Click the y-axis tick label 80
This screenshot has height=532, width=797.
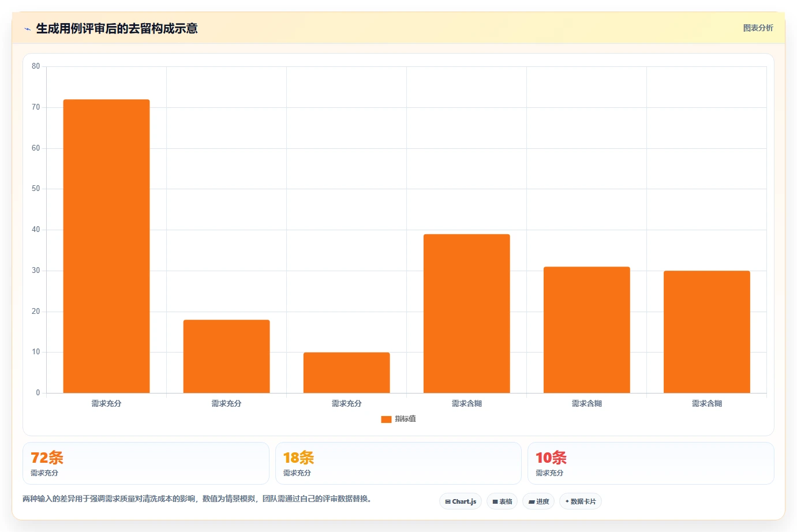pos(36,66)
